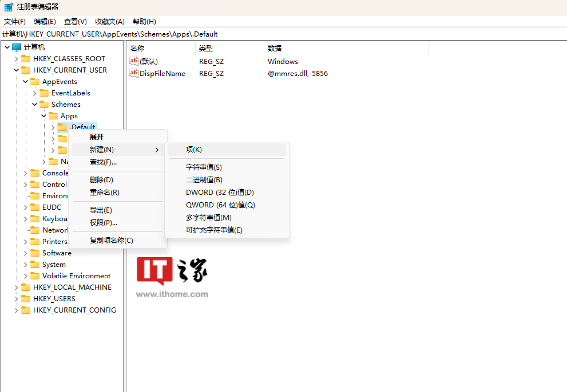Expand Volatile Environment chevron
The width and height of the screenshot is (567, 392).
tap(26, 276)
